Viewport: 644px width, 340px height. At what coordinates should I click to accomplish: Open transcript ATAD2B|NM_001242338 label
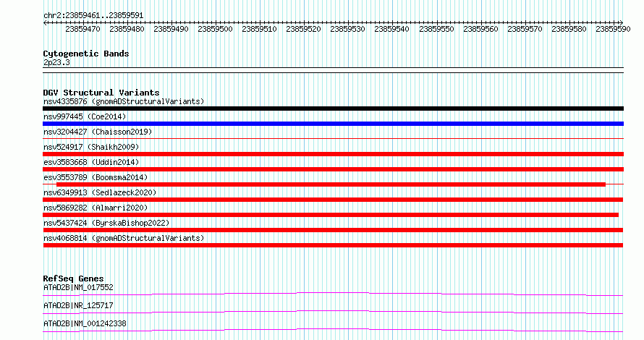(x=85, y=323)
